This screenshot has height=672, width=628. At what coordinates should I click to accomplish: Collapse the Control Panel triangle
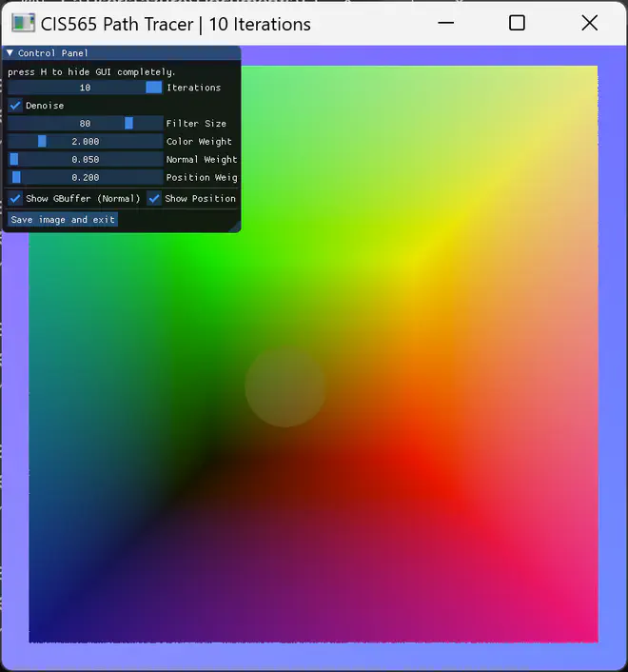click(x=10, y=54)
